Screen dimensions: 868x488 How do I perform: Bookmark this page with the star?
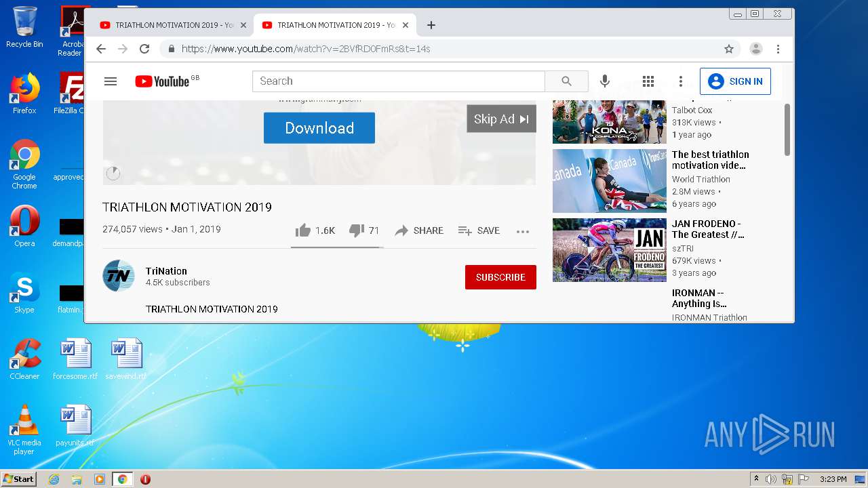coord(729,49)
